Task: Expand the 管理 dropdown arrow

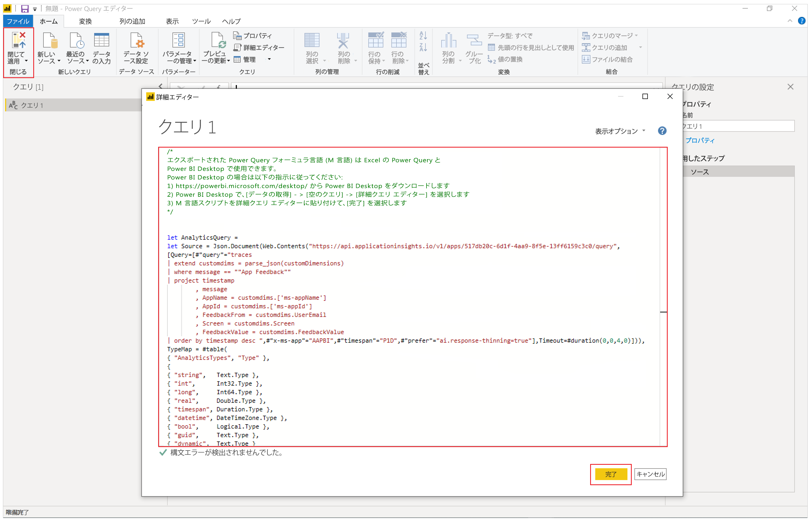Action: pyautogui.click(x=270, y=59)
